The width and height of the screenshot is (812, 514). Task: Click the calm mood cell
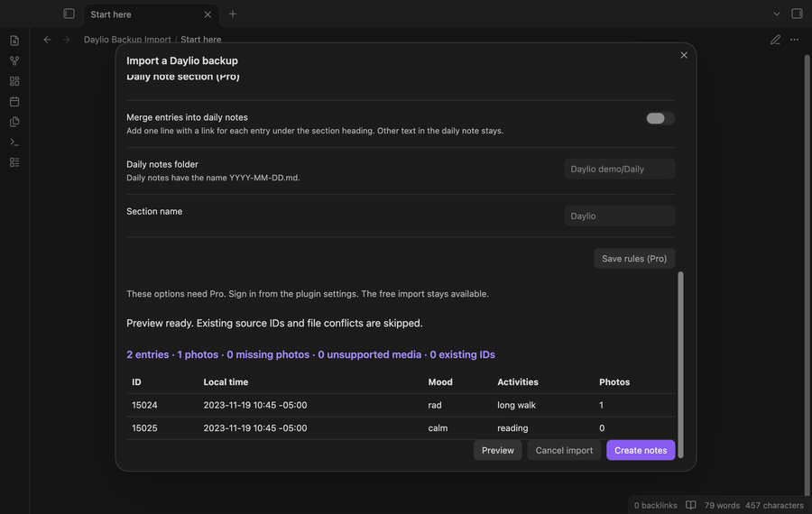coord(438,428)
